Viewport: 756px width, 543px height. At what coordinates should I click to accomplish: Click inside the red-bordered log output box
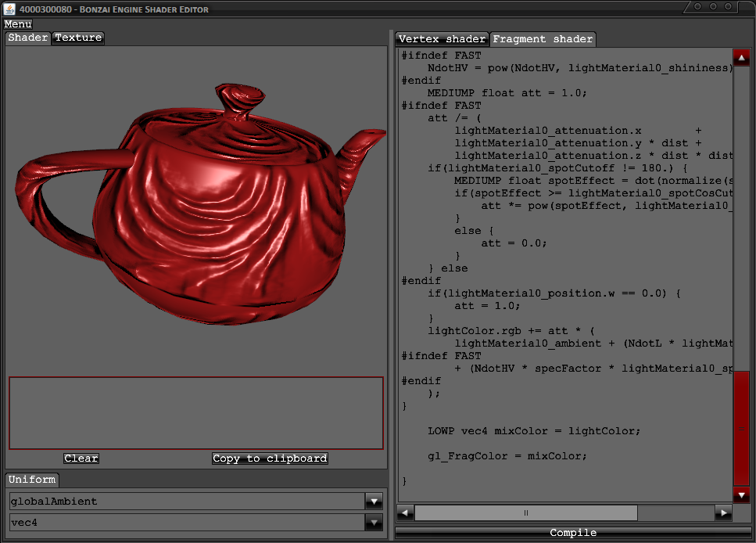click(195, 413)
